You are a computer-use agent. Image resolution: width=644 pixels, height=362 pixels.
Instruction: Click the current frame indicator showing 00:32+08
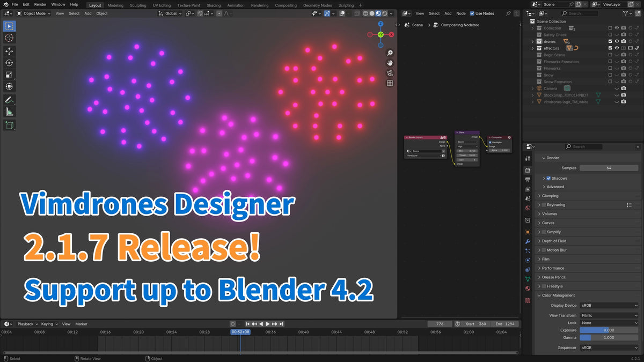(240, 332)
